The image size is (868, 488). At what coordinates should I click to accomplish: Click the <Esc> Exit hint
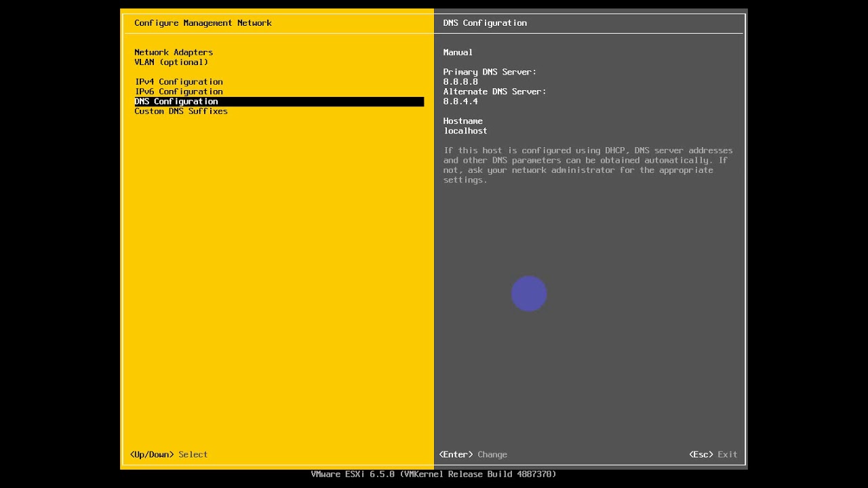pyautogui.click(x=713, y=455)
